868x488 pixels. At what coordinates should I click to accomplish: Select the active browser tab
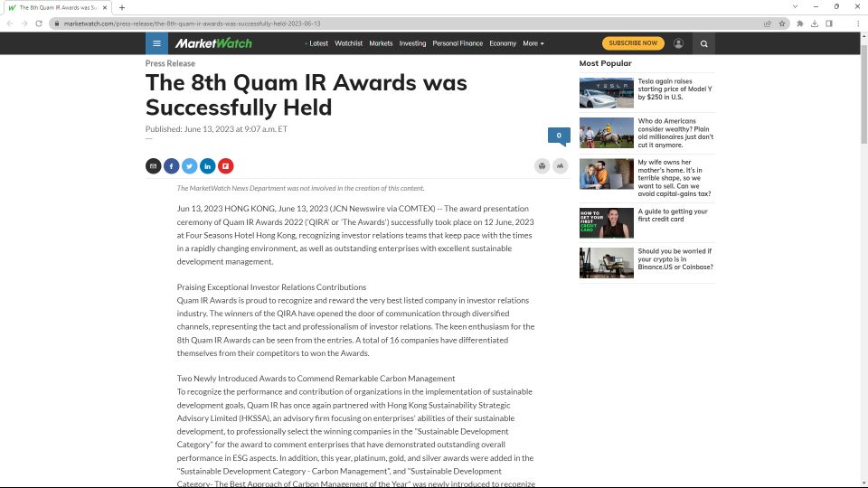point(58,8)
